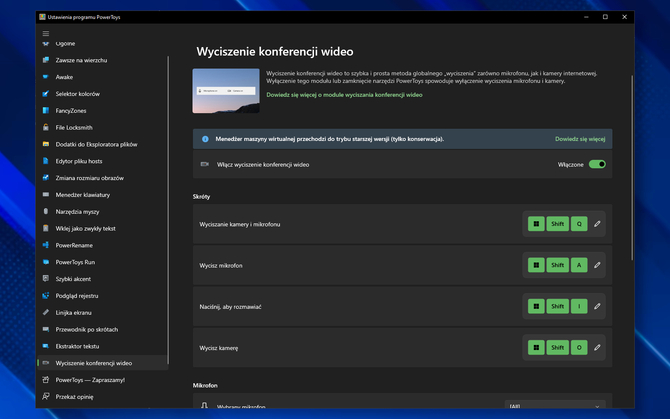
Task: Click the Zawsze na wierzchu icon
Action: pyautogui.click(x=46, y=60)
